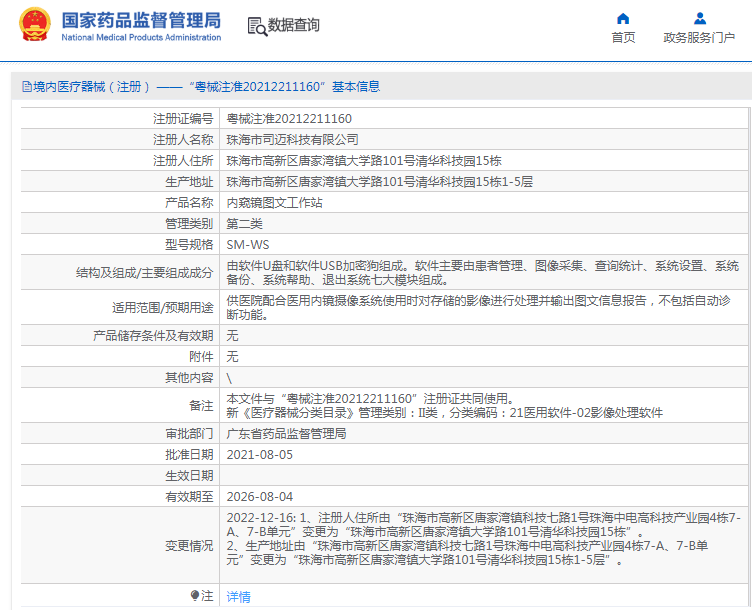This screenshot has height=610, width=752.
Task: Open 政务服务门户 text link
Action: pyautogui.click(x=699, y=37)
